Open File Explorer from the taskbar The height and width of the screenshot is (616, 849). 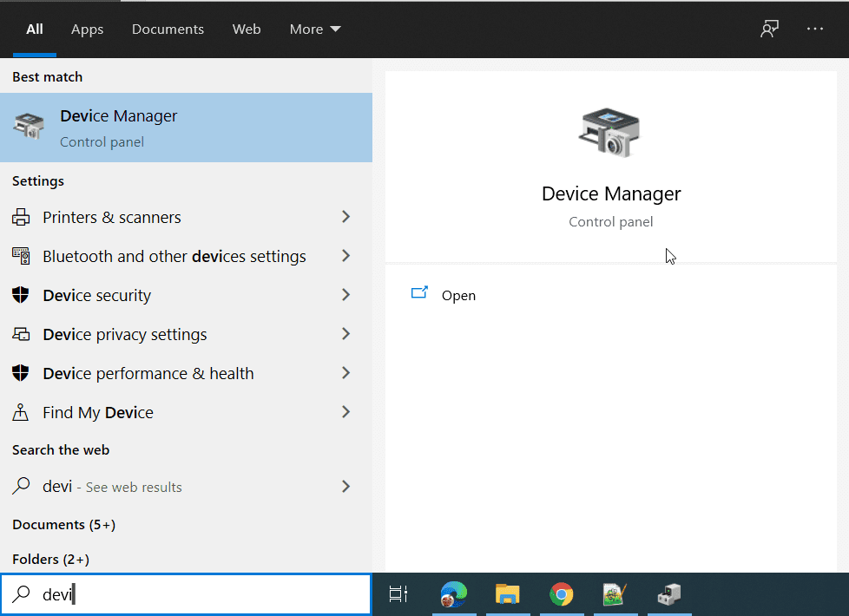click(x=508, y=594)
